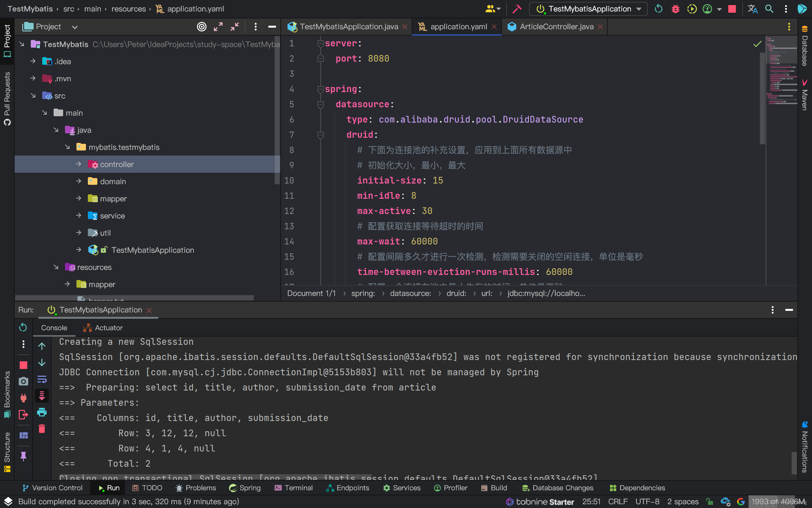This screenshot has height=508, width=812.
Task: Click the Debug bug icon
Action: [675, 9]
